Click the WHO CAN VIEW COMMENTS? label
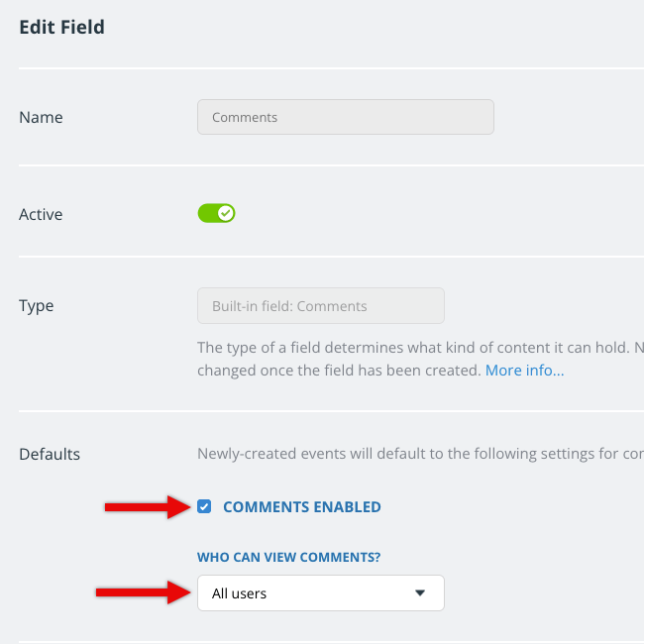The height and width of the screenshot is (644, 645). pos(288,557)
